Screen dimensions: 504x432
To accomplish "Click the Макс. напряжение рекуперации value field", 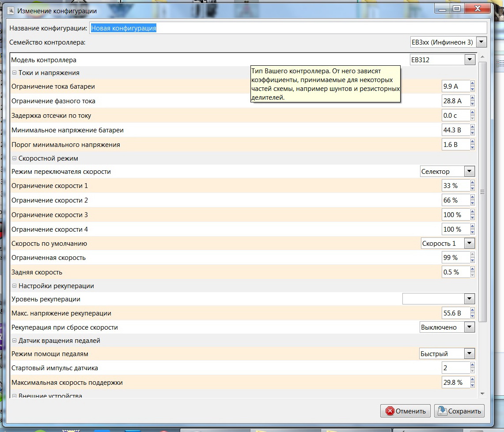I will point(455,313).
